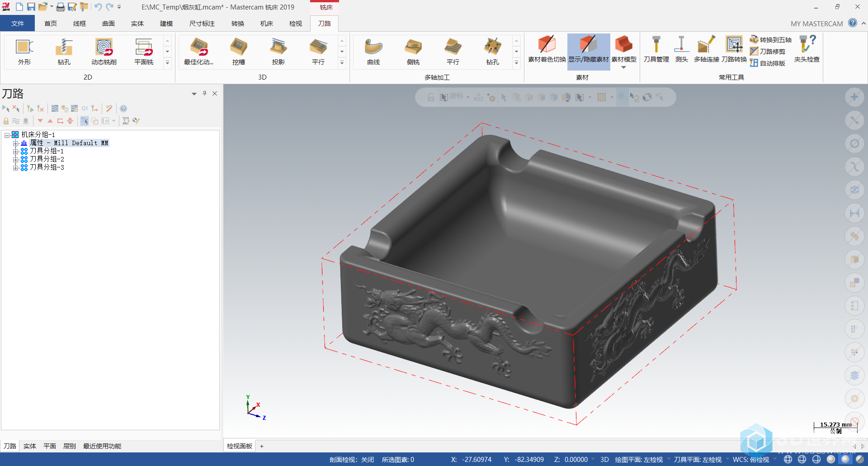The height and width of the screenshot is (466, 868).
Task: Click the Undo icon in quick access toolbar
Action: [x=98, y=7]
